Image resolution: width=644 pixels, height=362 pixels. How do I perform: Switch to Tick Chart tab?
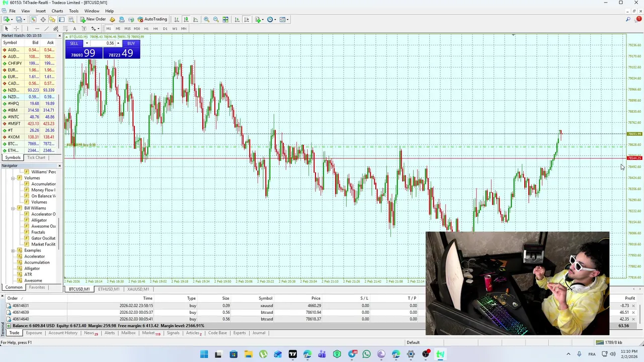[x=36, y=157]
